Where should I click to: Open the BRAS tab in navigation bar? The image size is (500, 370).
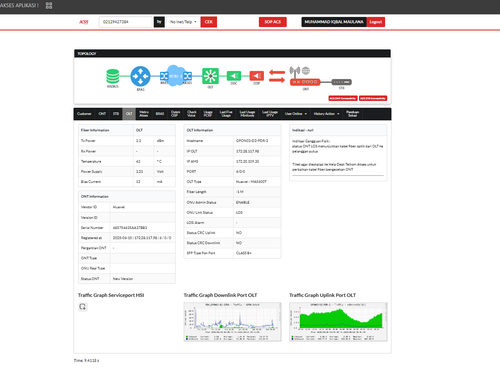[x=160, y=114]
